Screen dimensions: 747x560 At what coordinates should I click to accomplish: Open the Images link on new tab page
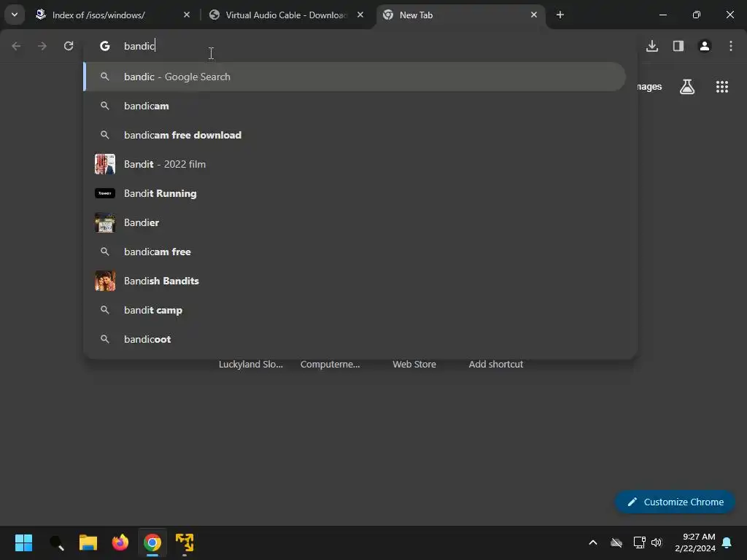point(649,87)
